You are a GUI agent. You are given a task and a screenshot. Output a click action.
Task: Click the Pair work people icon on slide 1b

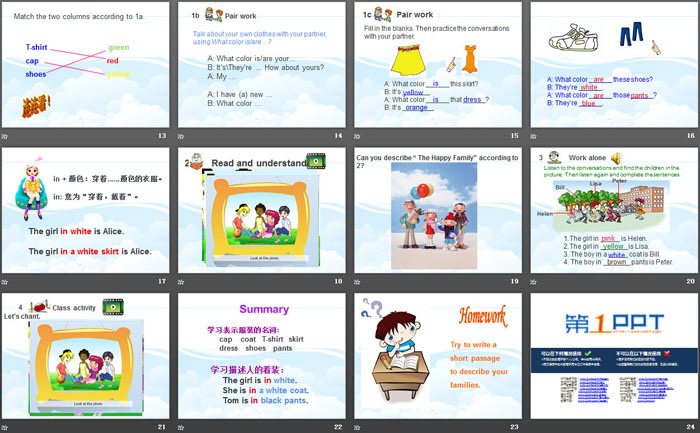(x=213, y=15)
